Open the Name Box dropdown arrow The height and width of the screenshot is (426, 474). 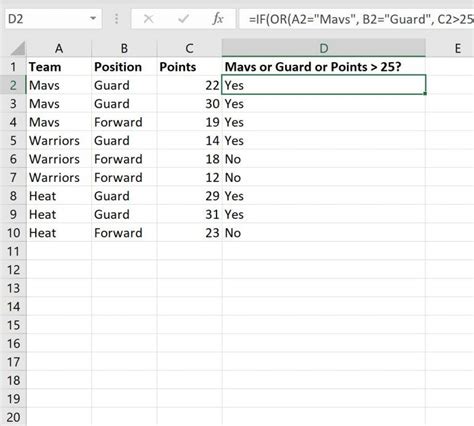[93, 19]
